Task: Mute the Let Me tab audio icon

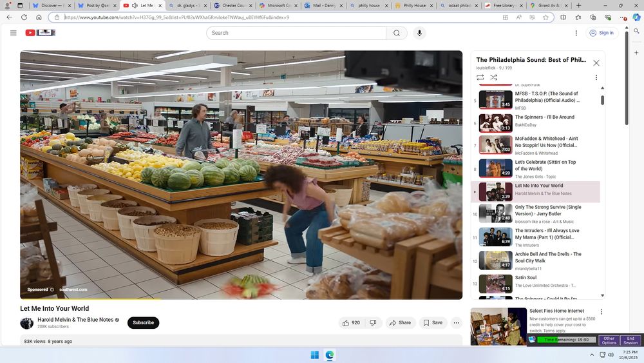Action: click(135, 5)
